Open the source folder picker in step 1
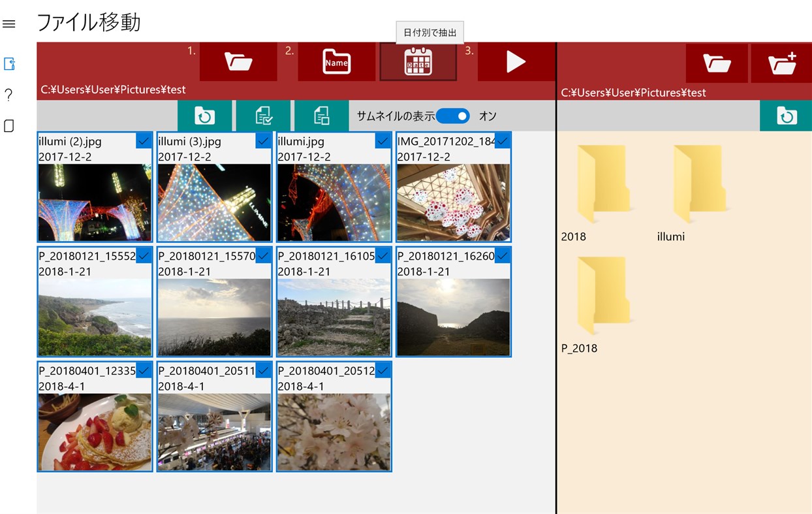 238,63
